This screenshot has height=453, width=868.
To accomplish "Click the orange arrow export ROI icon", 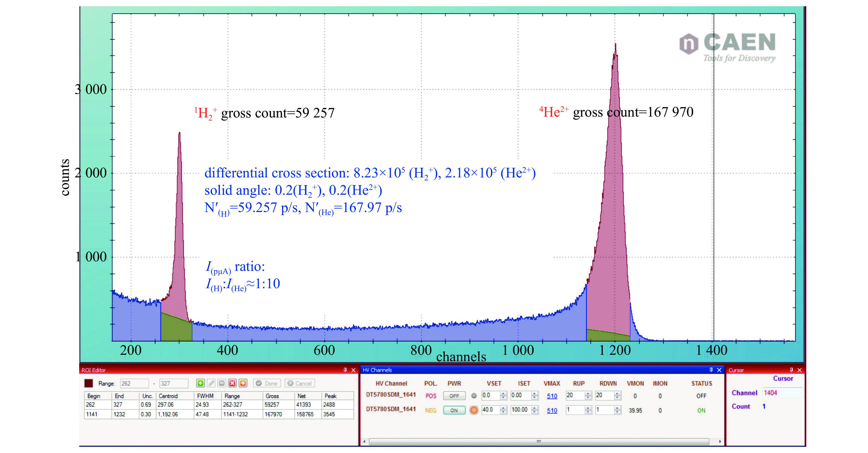I will (243, 383).
